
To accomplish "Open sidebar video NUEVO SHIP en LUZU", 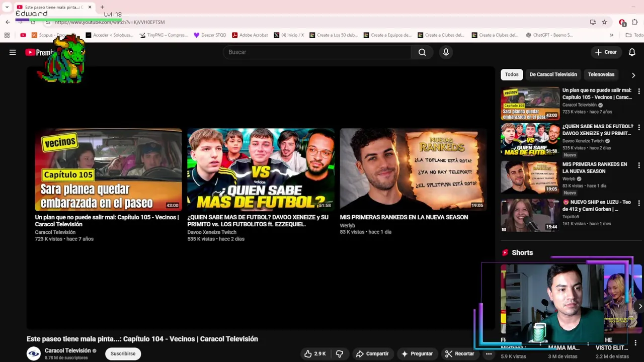I will click(x=530, y=215).
